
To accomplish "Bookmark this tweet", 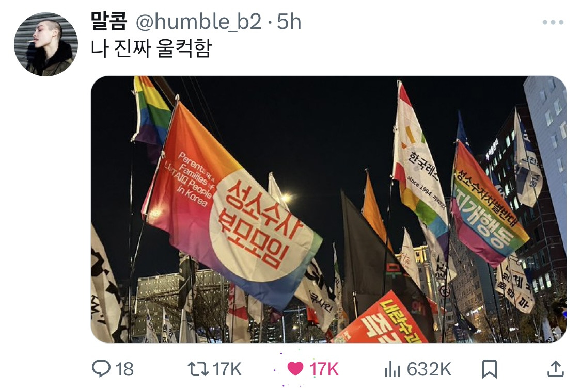I will tap(489, 369).
